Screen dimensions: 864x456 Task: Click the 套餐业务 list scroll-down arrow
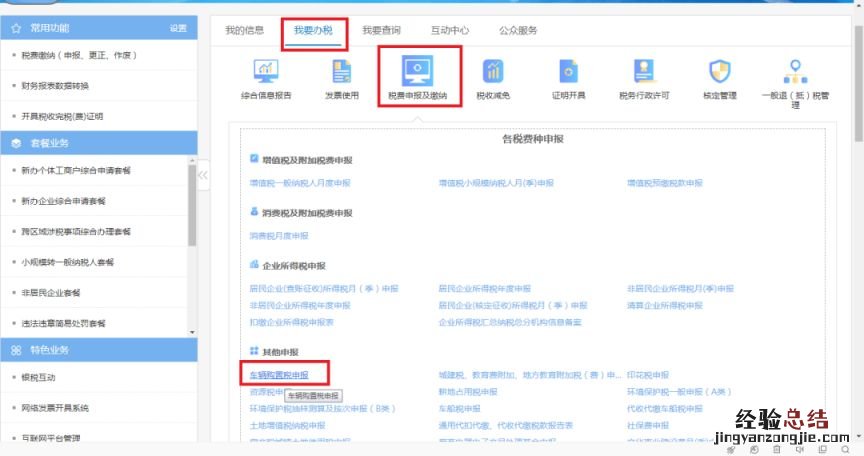tap(192, 332)
